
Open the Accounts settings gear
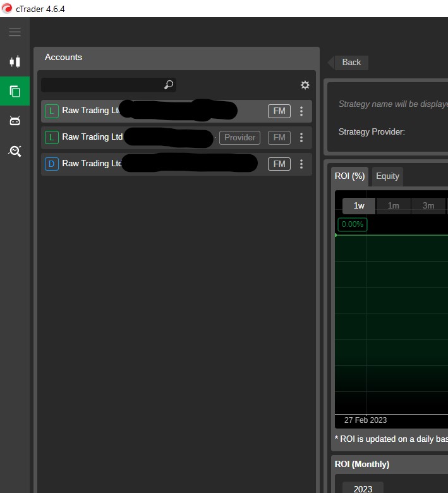[305, 85]
